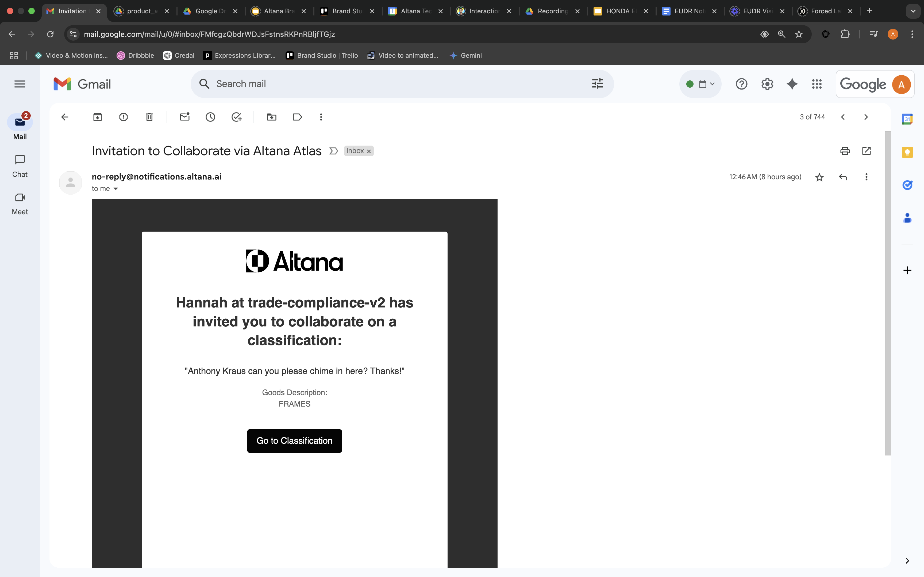Open the Move to folder icon
924x577 pixels.
(271, 117)
